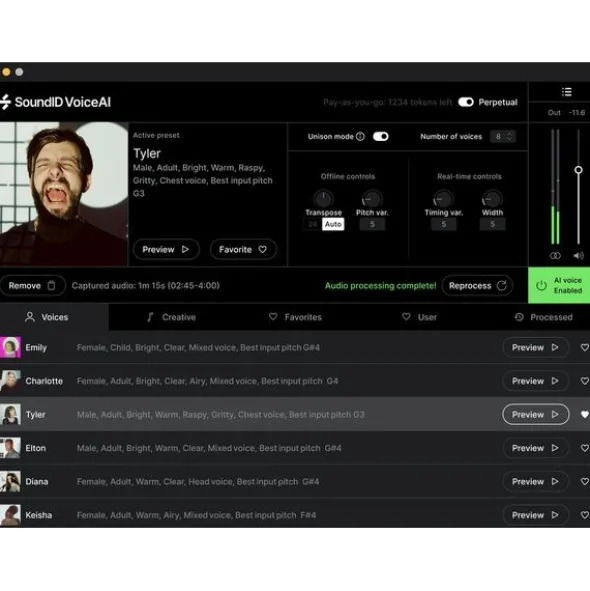This screenshot has height=591, width=590.
Task: Click the Pitch var. knob
Action: (x=372, y=198)
